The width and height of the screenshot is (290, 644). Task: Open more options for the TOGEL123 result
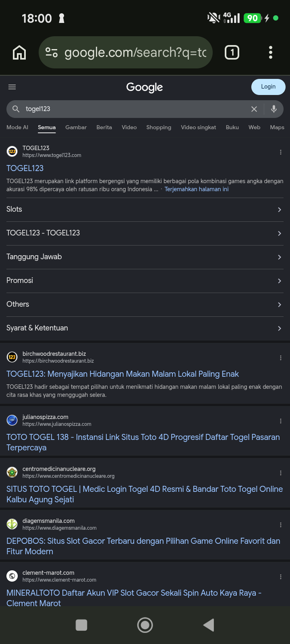click(x=281, y=152)
